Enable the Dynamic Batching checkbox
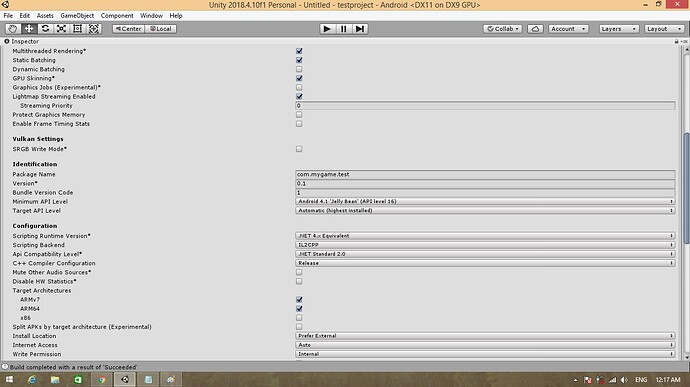The width and height of the screenshot is (690, 387). [x=299, y=69]
